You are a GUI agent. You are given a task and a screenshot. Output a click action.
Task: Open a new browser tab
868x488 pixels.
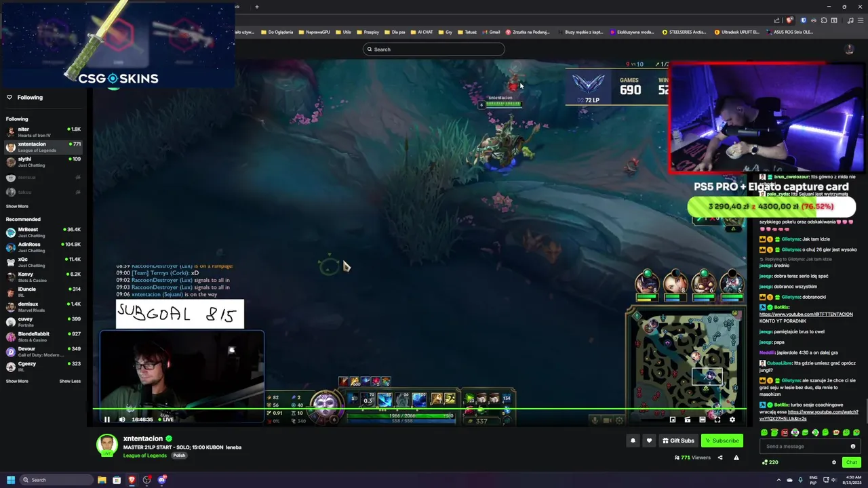256,7
